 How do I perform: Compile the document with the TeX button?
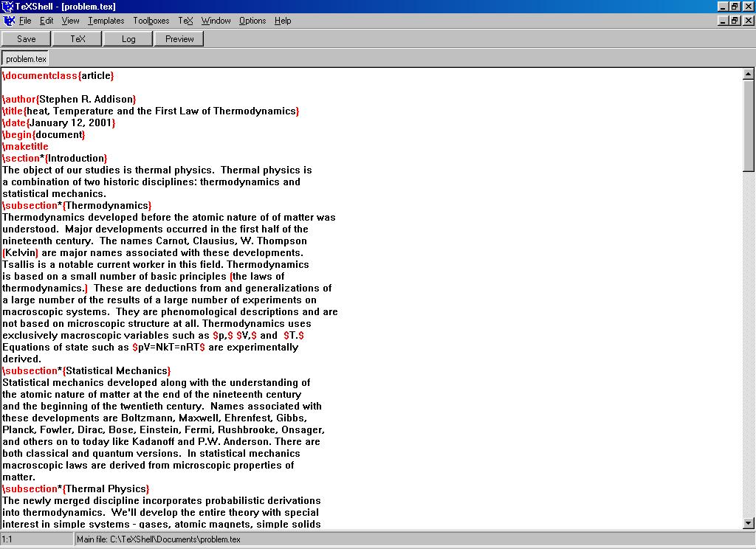[77, 38]
